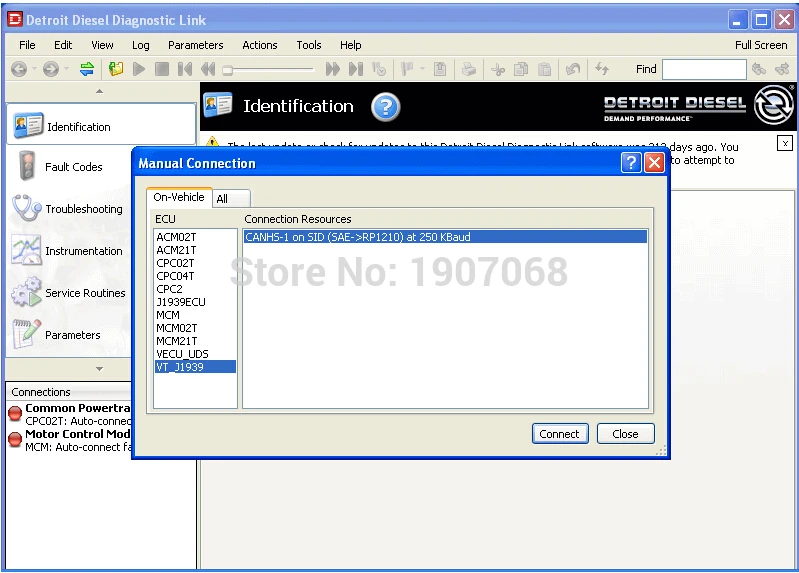
Task: Open the Troubleshooting stethoscope item
Action: [83, 209]
